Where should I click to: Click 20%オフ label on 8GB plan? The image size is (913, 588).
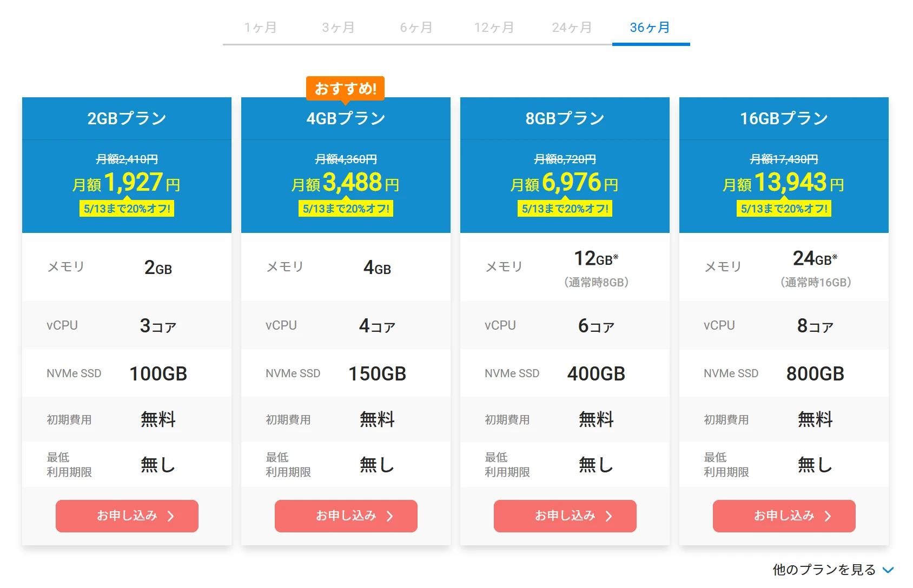coord(565,209)
